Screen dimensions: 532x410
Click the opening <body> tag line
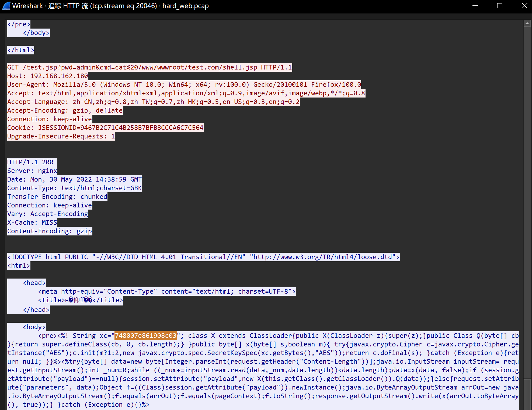(34, 327)
